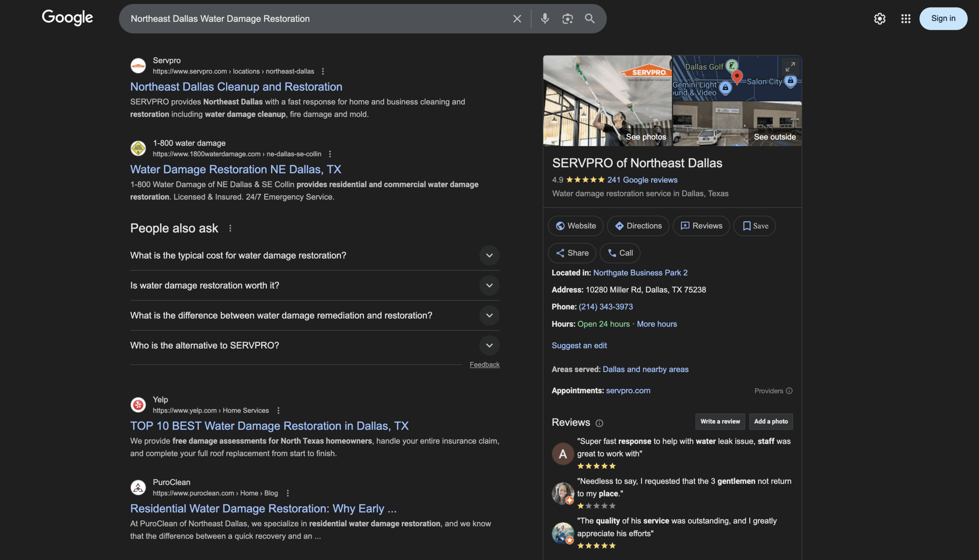The image size is (979, 560).
Task: Click the Directions button
Action: pos(638,226)
